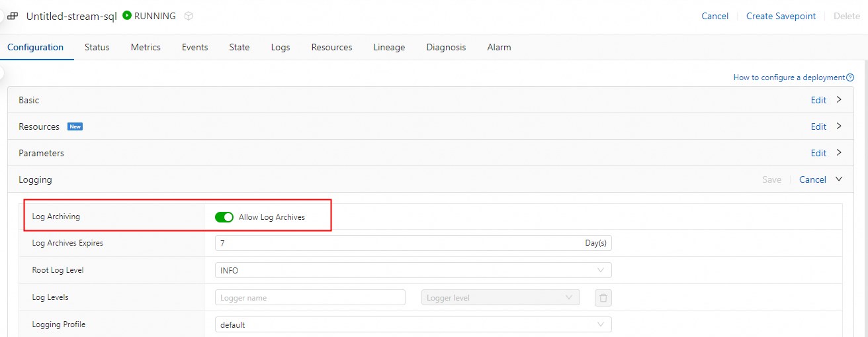
Task: Click Create Savepoint
Action: (x=781, y=17)
